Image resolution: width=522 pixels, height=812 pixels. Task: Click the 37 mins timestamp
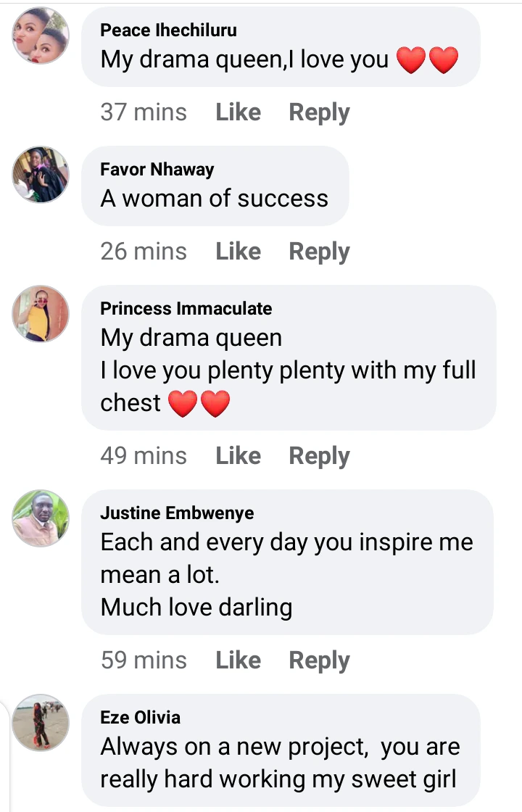pos(144,112)
